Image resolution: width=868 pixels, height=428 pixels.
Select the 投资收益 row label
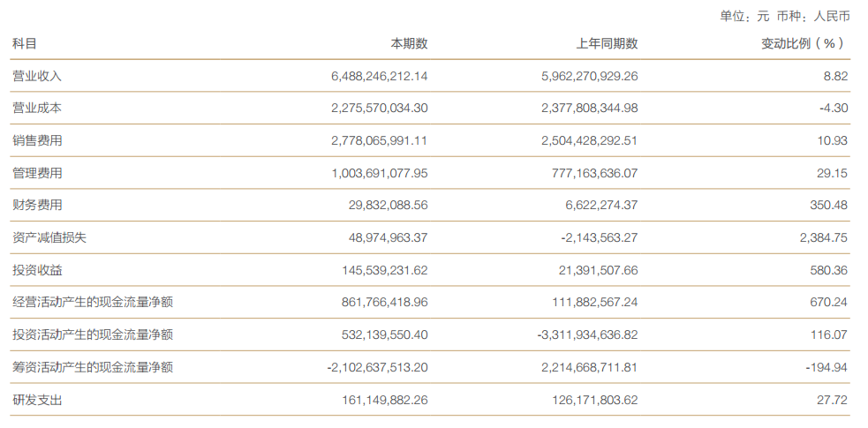click(x=37, y=270)
